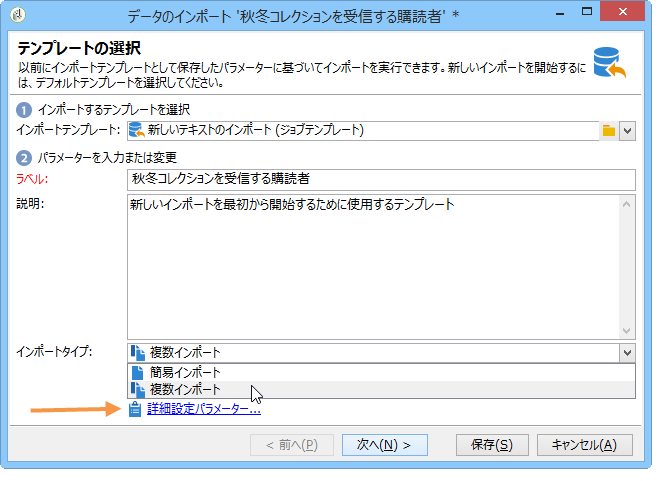Click the インポートタイプ combo box showing 複数インポート
Viewport: 662px width, 481px height.
(x=373, y=353)
